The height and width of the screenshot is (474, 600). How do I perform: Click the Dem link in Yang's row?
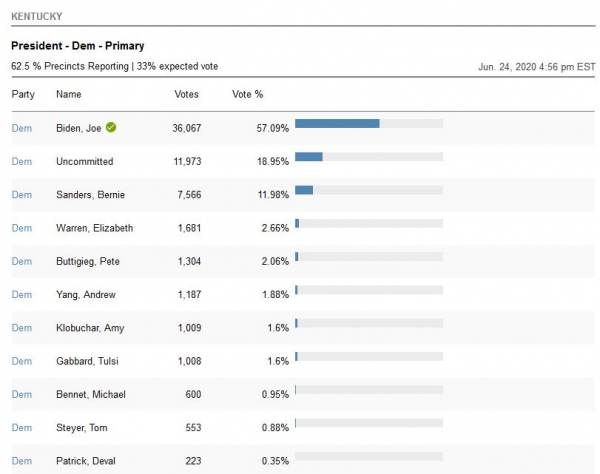(x=21, y=294)
